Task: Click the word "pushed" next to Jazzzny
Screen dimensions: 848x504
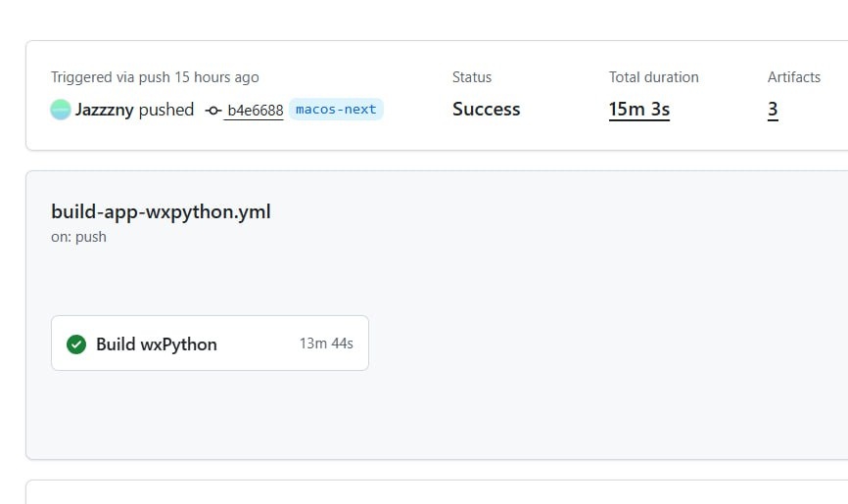Action: pos(166,110)
